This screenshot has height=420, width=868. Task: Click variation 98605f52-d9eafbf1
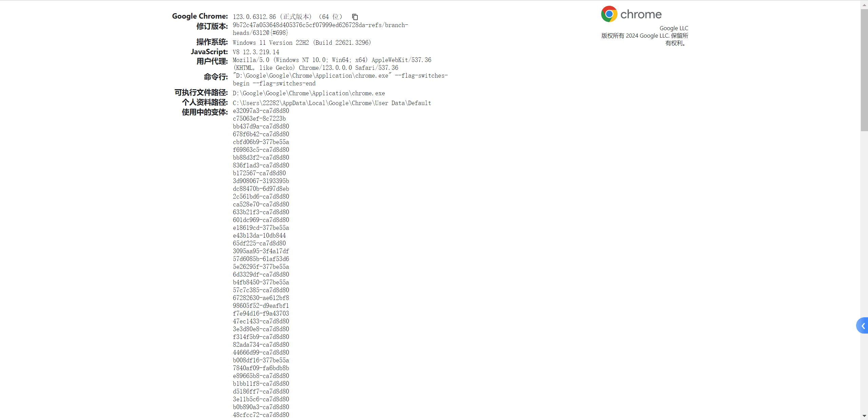[x=261, y=306]
